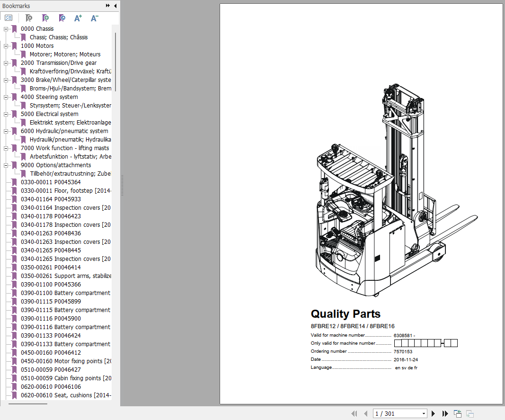
Task: Open the Kraftöverföring/Drivväxel bookmark
Action: 71,71
